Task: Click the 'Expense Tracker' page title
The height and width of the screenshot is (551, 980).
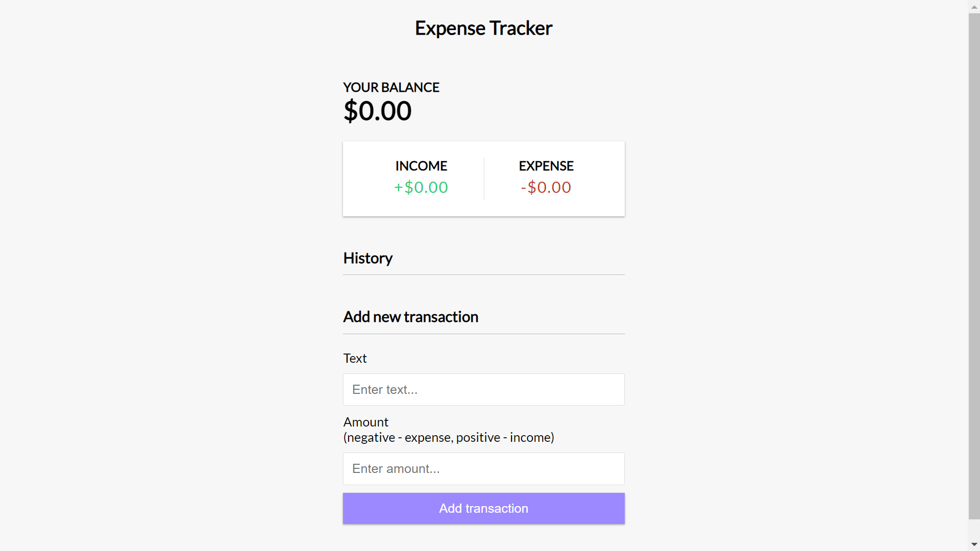Action: [483, 28]
